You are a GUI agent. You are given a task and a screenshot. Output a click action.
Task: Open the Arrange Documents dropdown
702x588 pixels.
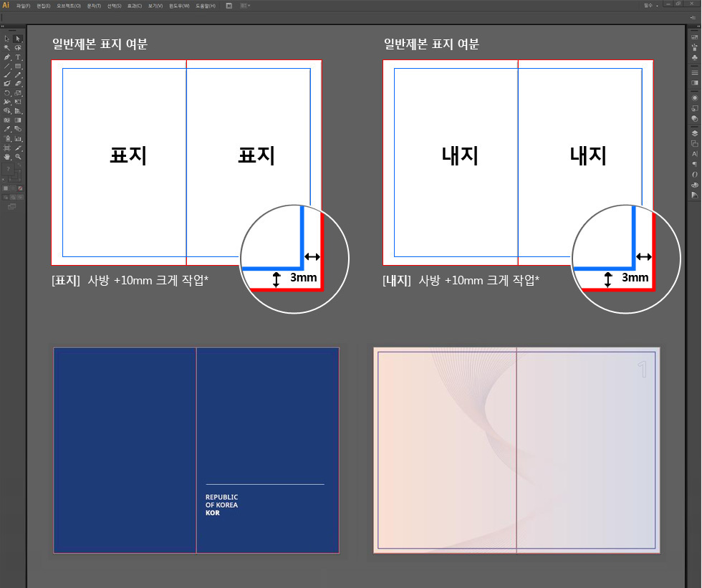pyautogui.click(x=245, y=6)
